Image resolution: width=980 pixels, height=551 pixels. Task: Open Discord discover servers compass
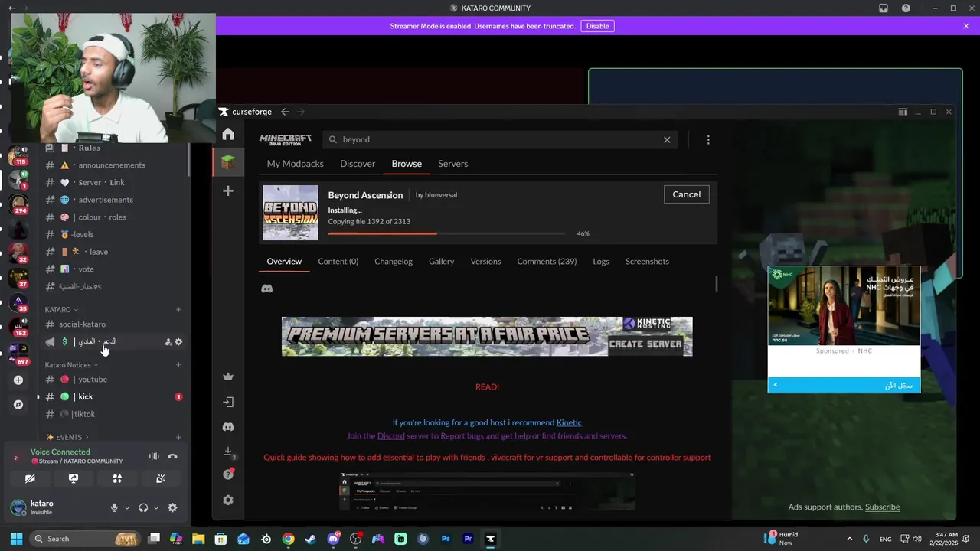coord(18,404)
